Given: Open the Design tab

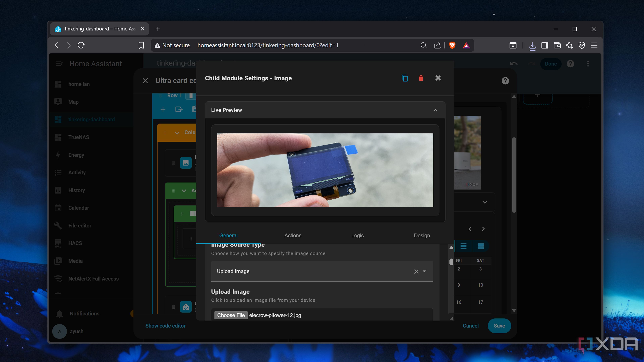Looking at the screenshot, I should pos(422,235).
